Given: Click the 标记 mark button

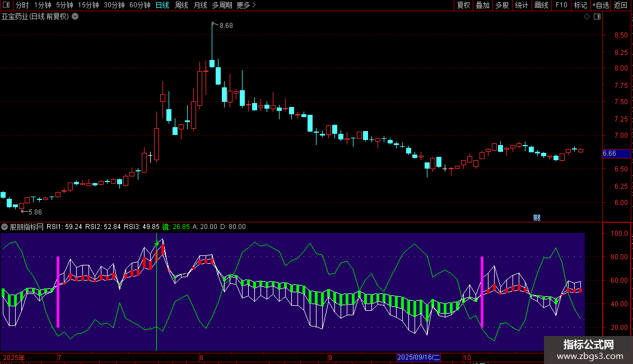Looking at the screenshot, I should [x=580, y=5].
